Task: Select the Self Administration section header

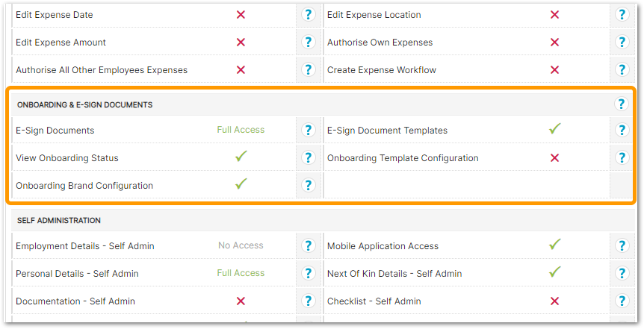Action: click(59, 220)
